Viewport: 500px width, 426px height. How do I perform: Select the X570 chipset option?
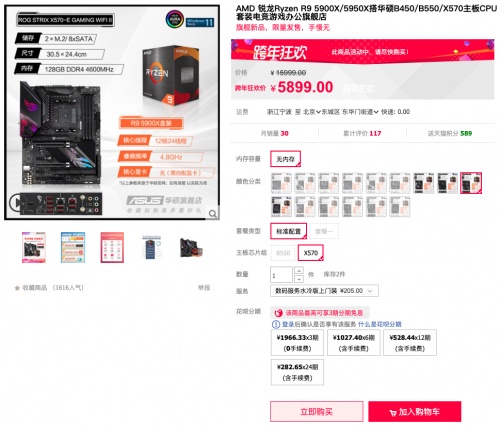click(x=310, y=253)
